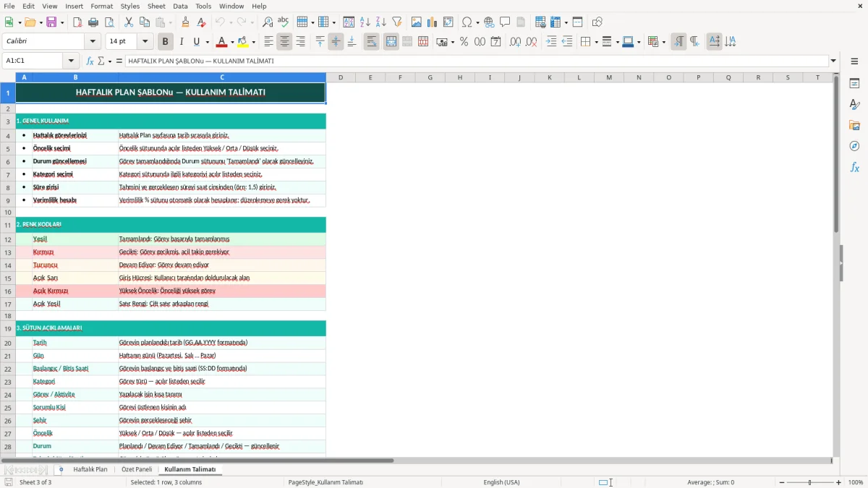Screen dimensions: 868x488
Task: Open the Data menu
Action: coord(180,6)
